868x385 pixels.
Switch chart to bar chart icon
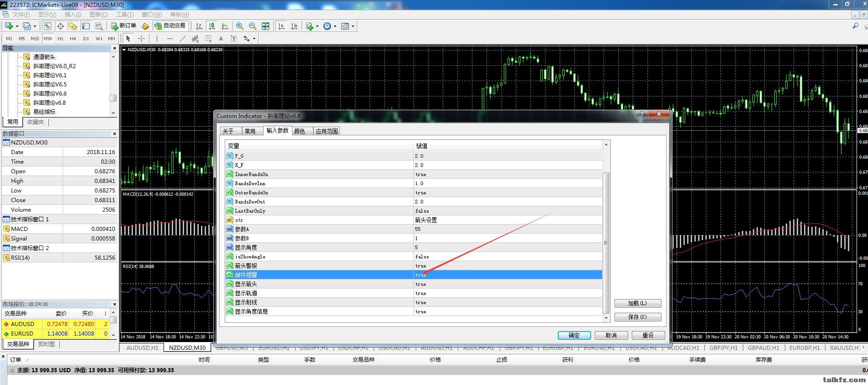[199, 26]
